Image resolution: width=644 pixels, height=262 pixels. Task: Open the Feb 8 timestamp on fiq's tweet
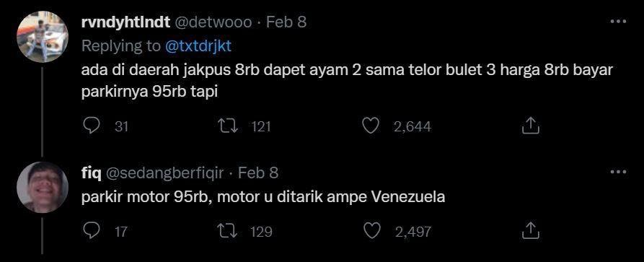pos(258,173)
